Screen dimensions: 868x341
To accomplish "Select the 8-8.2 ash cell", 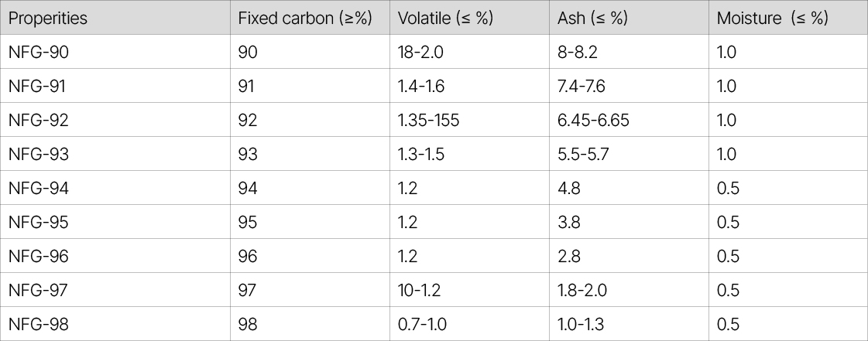I will point(578,53).
